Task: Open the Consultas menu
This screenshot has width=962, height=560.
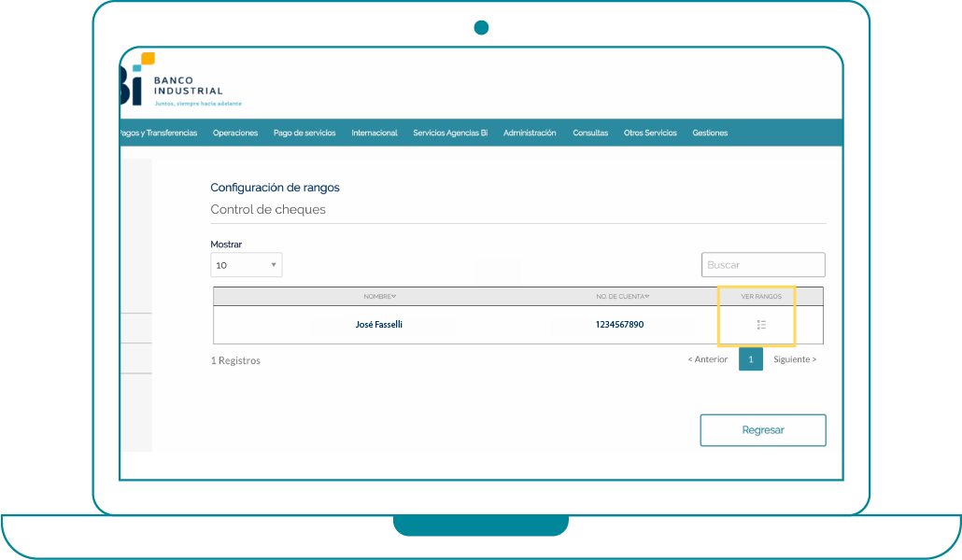Action: pos(590,133)
